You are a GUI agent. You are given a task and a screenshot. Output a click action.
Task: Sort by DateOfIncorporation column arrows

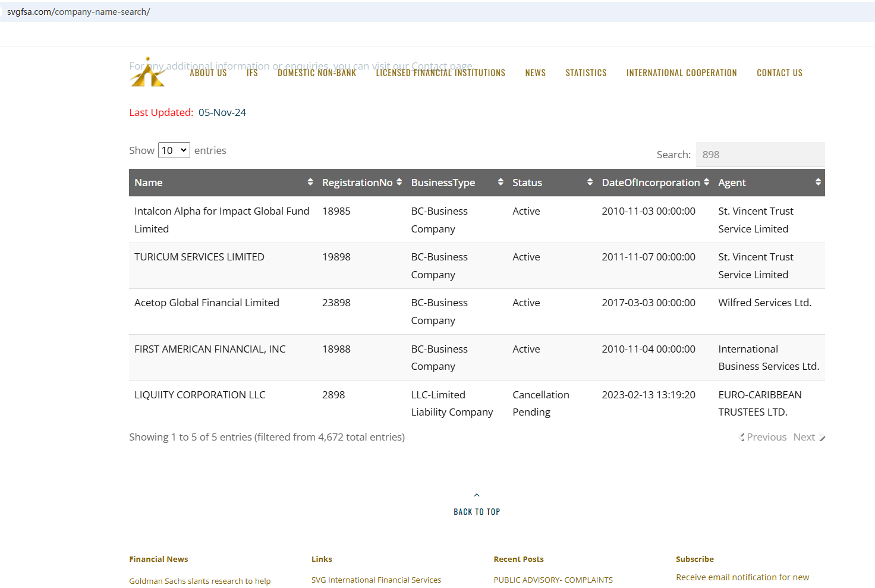click(706, 183)
